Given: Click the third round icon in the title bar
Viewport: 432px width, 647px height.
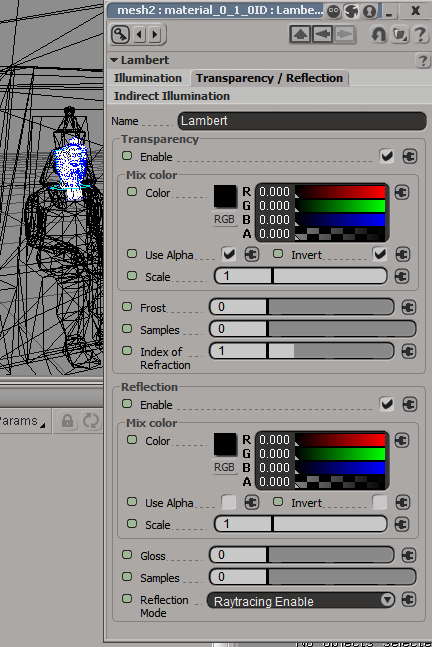Looking at the screenshot, I should [x=369, y=11].
